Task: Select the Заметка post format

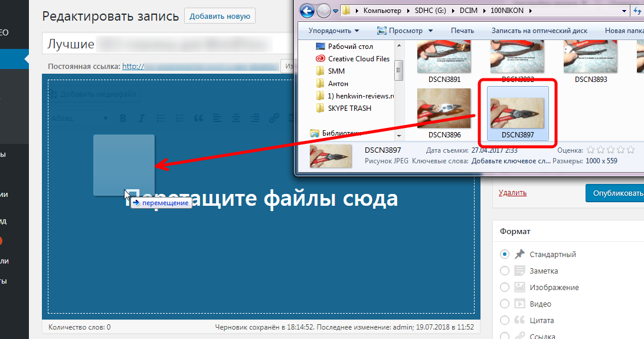Action: pyautogui.click(x=505, y=271)
